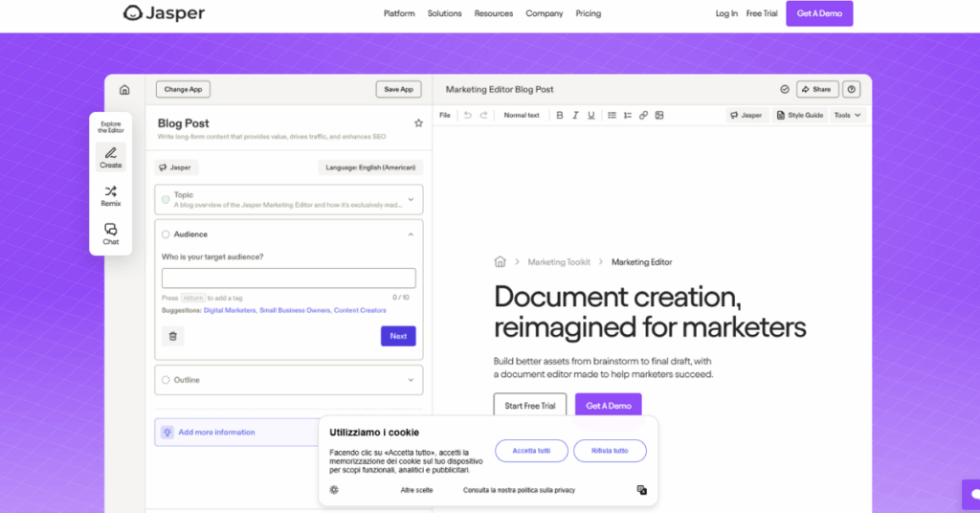Open the File menu in the editor
The height and width of the screenshot is (513, 980).
click(x=445, y=115)
